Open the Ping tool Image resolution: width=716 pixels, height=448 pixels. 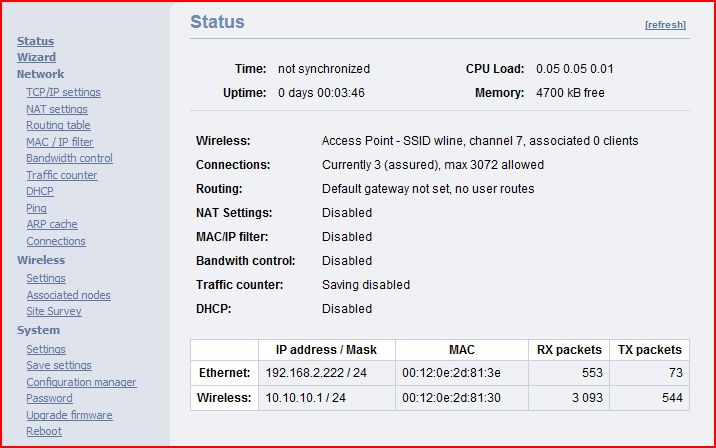click(x=36, y=208)
